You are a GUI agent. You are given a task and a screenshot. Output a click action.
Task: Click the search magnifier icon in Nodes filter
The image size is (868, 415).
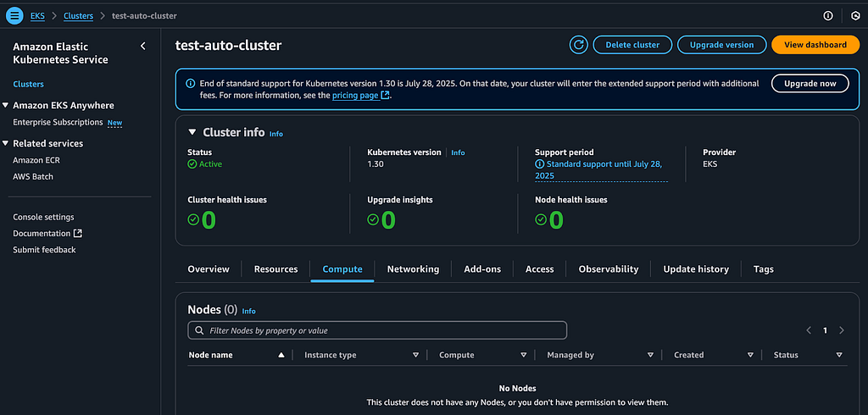point(199,330)
